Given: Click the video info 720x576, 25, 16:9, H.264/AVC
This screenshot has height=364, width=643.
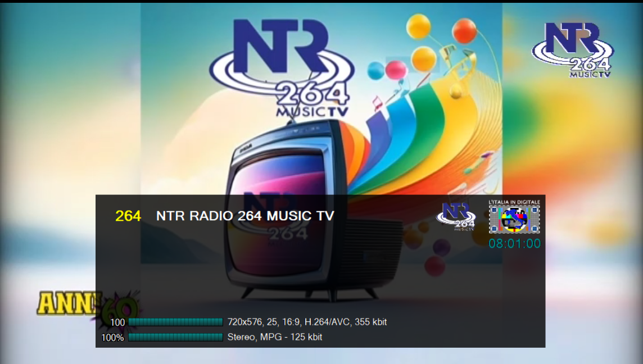Looking at the screenshot, I should pyautogui.click(x=307, y=322).
